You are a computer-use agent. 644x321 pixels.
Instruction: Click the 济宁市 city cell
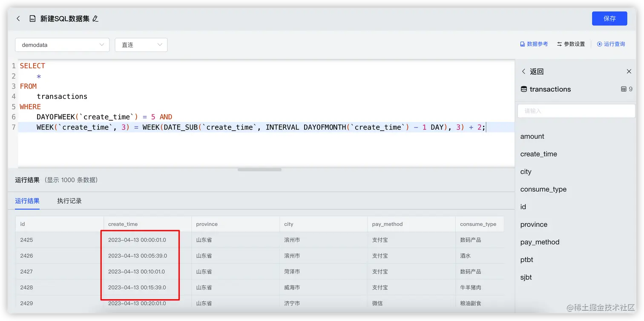click(x=323, y=303)
